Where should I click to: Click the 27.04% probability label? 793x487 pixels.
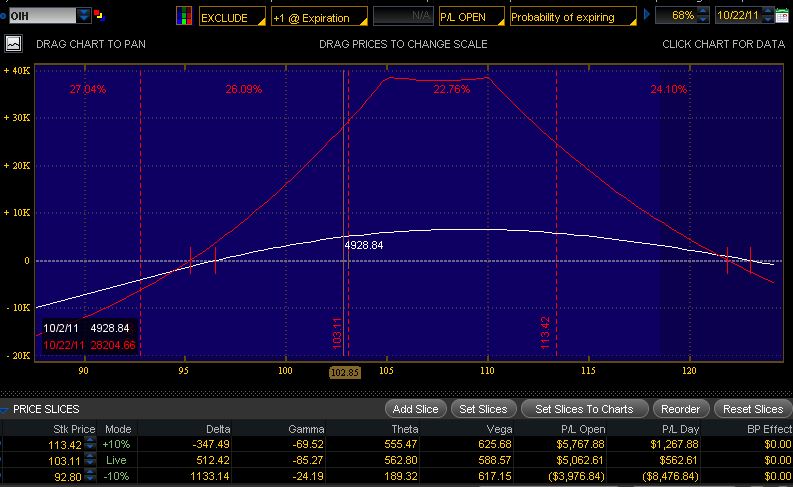pyautogui.click(x=88, y=90)
